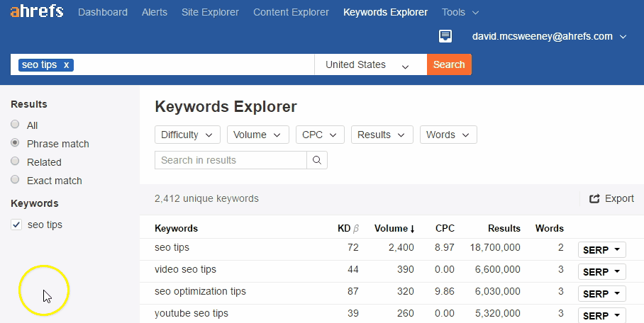
Task: Remove the 'seo tips' keyword tag
Action: [66, 65]
